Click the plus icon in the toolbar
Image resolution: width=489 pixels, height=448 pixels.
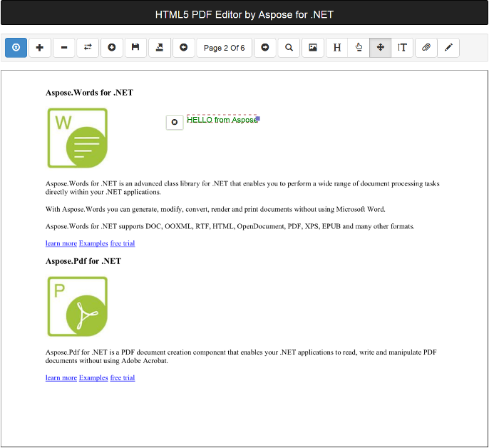coord(40,48)
